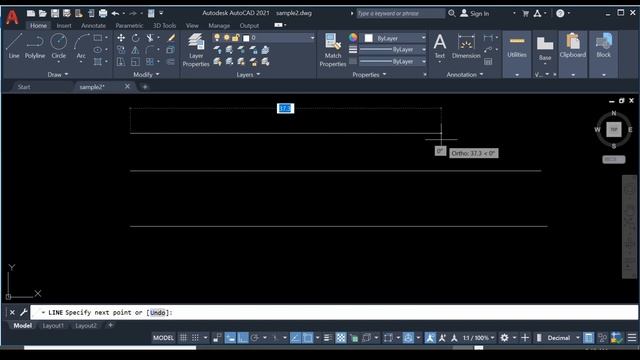Open the Start file tab
The height and width of the screenshot is (360, 640).
(x=24, y=87)
